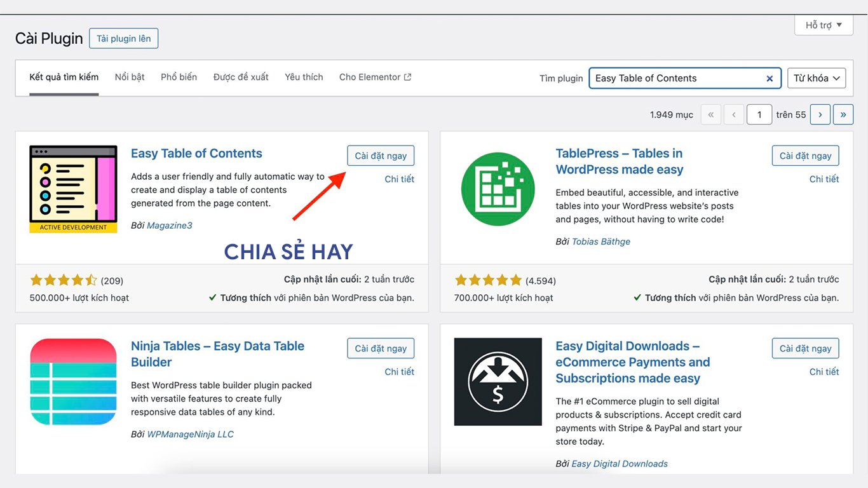Click the Easy Table of Contents plugin icon
The width and height of the screenshot is (868, 488).
click(x=73, y=189)
